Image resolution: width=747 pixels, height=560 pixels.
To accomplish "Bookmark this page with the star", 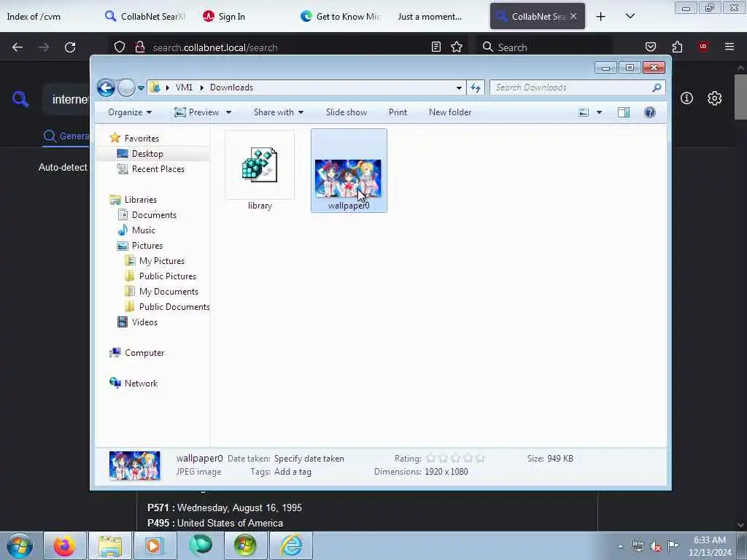I will (x=457, y=47).
